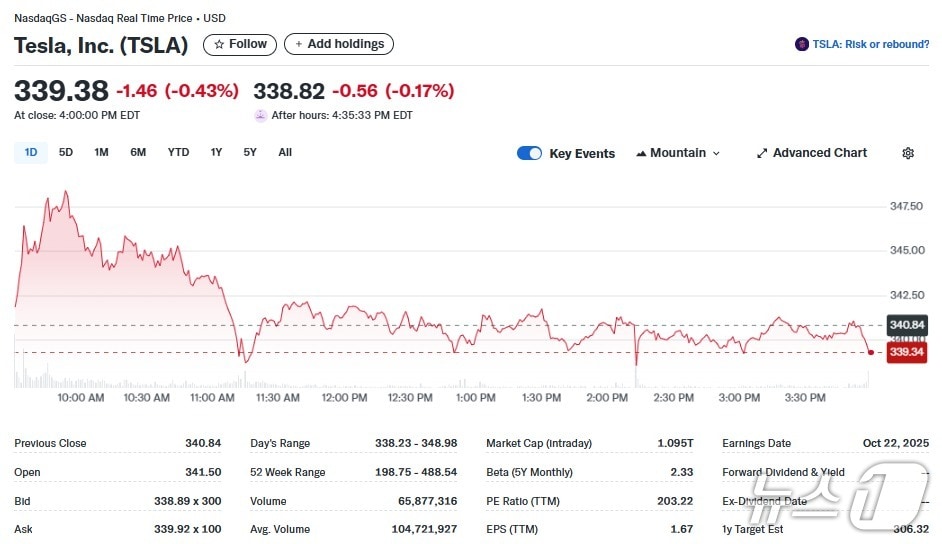Select the 1M chart range

click(x=101, y=152)
